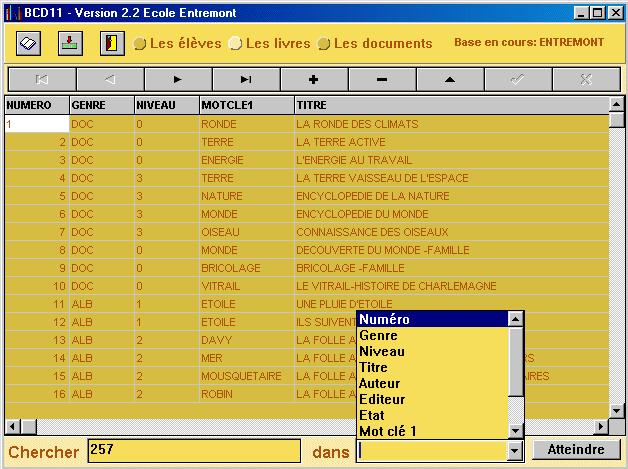Click the open book icon button
The image size is (628, 469).
(28, 43)
